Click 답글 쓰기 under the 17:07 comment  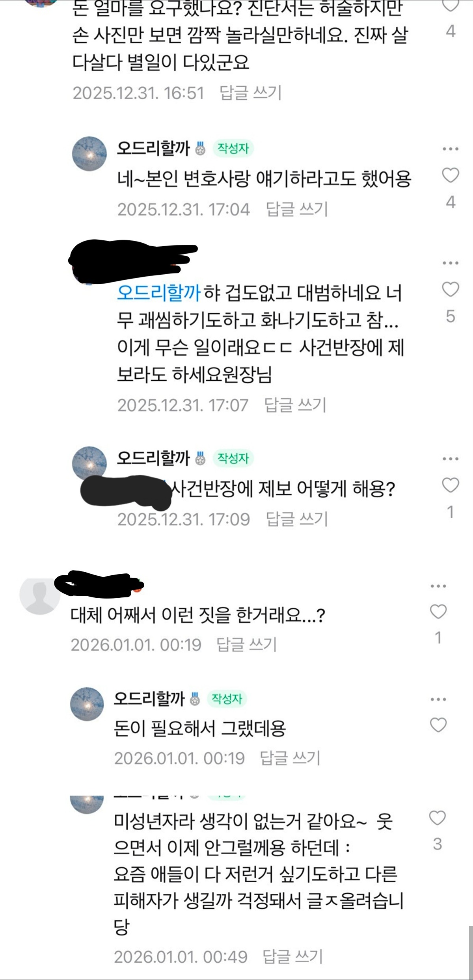point(295,405)
